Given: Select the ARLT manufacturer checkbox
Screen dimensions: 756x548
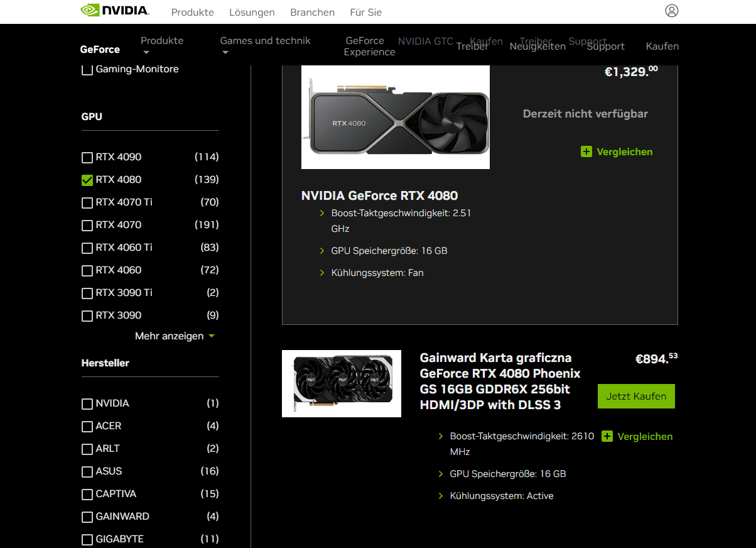Looking at the screenshot, I should click(x=87, y=449).
